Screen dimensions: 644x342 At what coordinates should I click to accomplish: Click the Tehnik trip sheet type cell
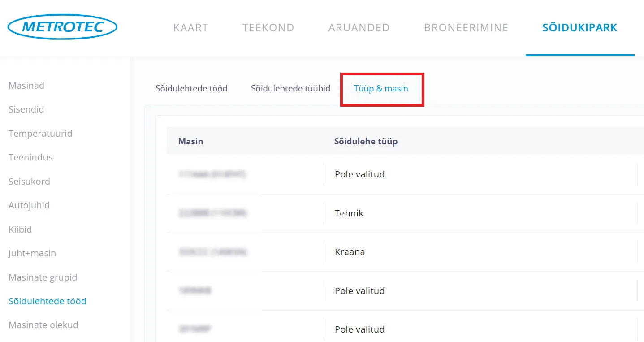click(x=349, y=213)
